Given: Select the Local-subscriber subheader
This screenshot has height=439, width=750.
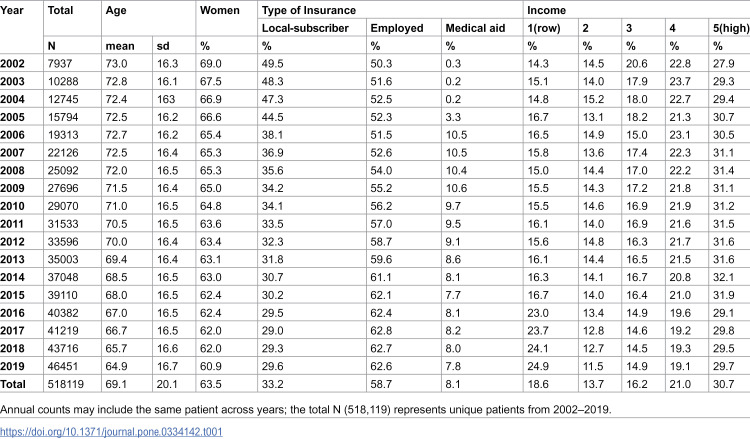Looking at the screenshot, I should [x=305, y=28].
